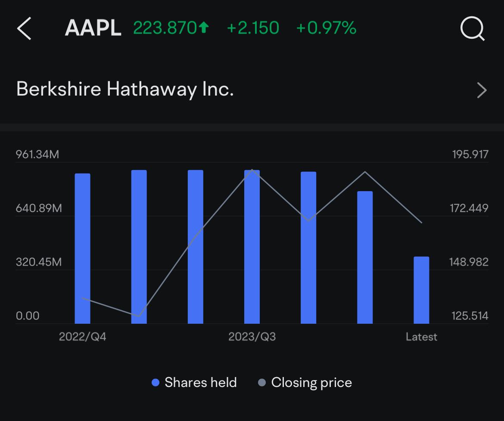Click the Latest axis label
Image resolution: width=504 pixels, height=421 pixels.
(x=421, y=337)
